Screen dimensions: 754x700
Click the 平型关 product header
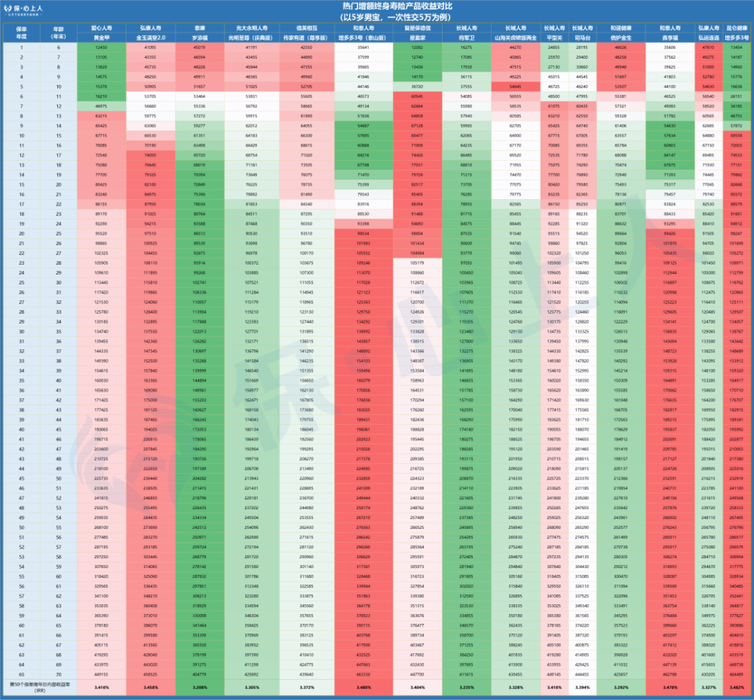point(554,38)
